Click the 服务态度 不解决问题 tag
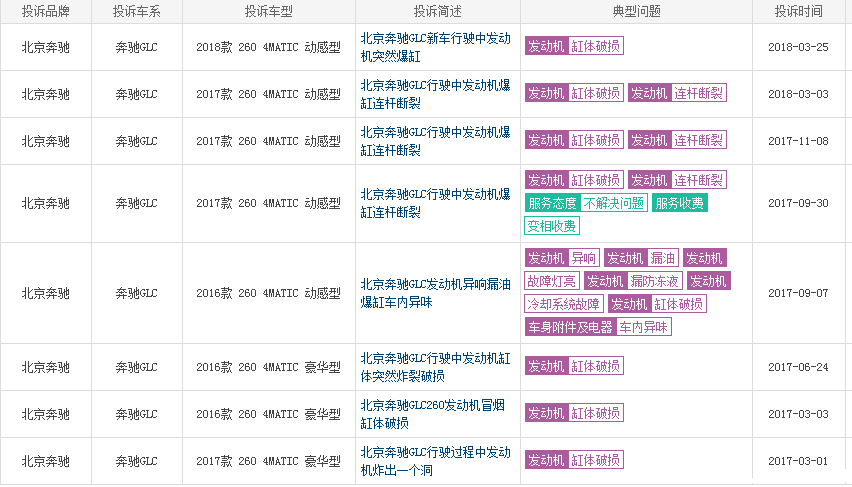852x487 pixels. (x=585, y=203)
